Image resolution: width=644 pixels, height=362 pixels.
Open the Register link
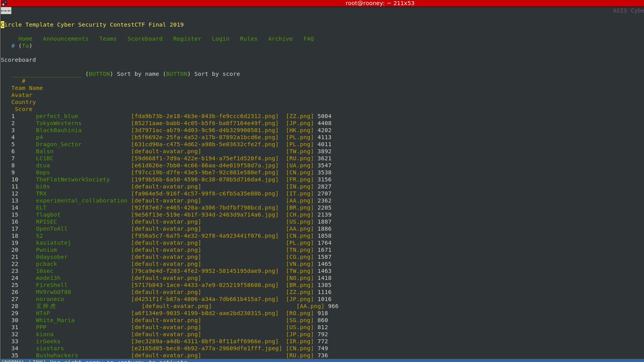click(x=187, y=39)
